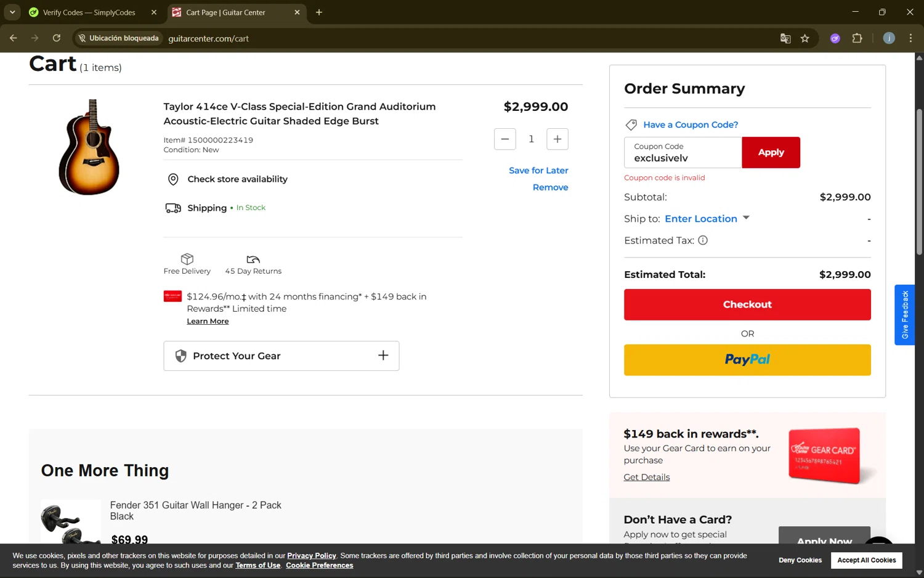The image size is (924, 578).
Task: Click the 'In Stock' status text
Action: click(x=251, y=208)
